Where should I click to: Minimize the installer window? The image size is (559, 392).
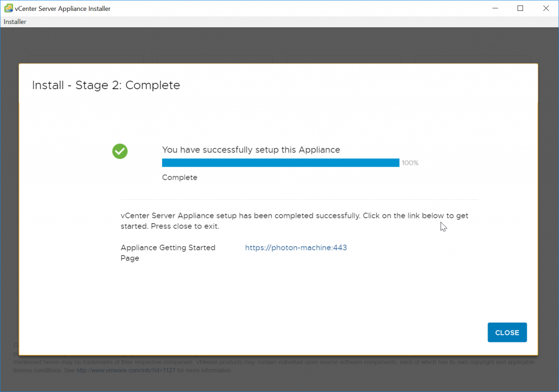coord(495,8)
